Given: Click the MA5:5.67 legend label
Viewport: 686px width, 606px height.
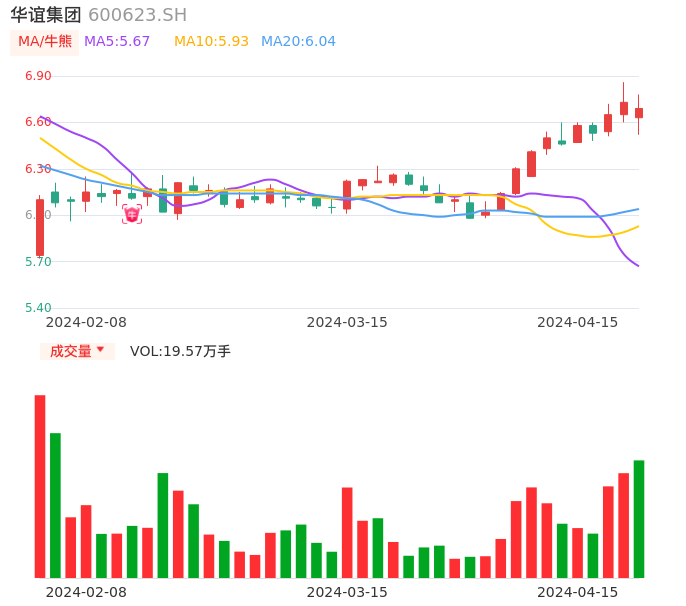Looking at the screenshot, I should (117, 42).
